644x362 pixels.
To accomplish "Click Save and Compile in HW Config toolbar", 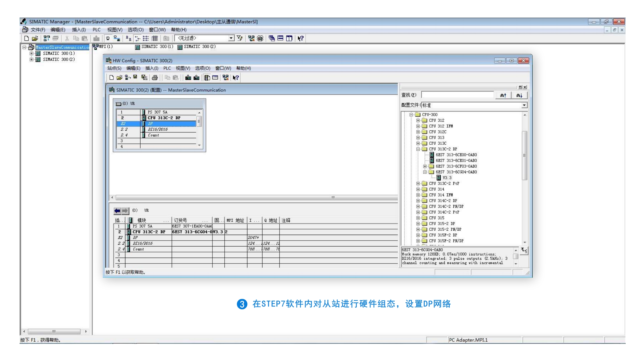I will [x=144, y=77].
